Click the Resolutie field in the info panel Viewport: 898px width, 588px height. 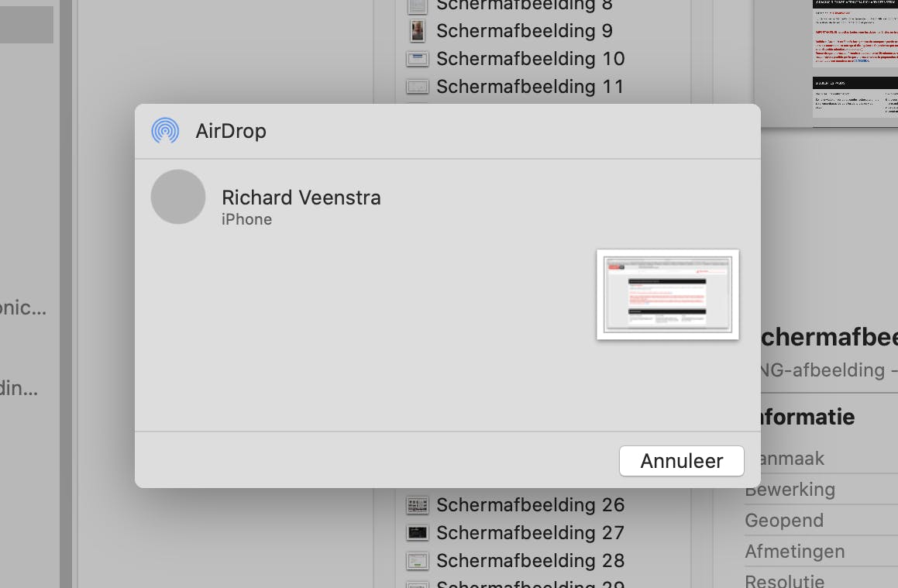tap(784, 579)
